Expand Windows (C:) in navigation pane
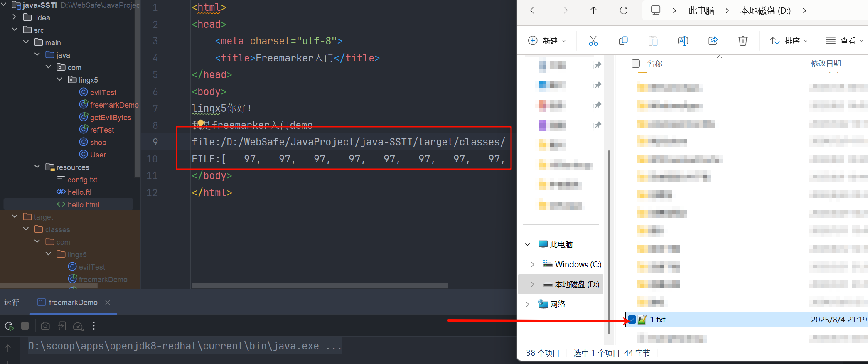 (x=532, y=264)
